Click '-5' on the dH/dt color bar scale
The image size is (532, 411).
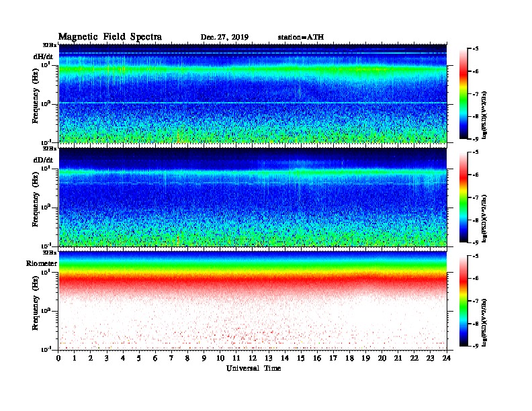click(x=476, y=48)
